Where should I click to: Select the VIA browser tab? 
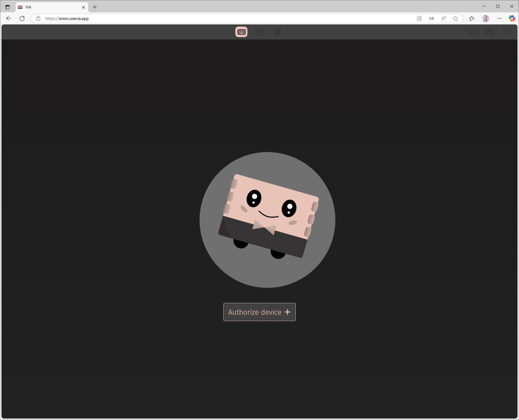click(52, 7)
